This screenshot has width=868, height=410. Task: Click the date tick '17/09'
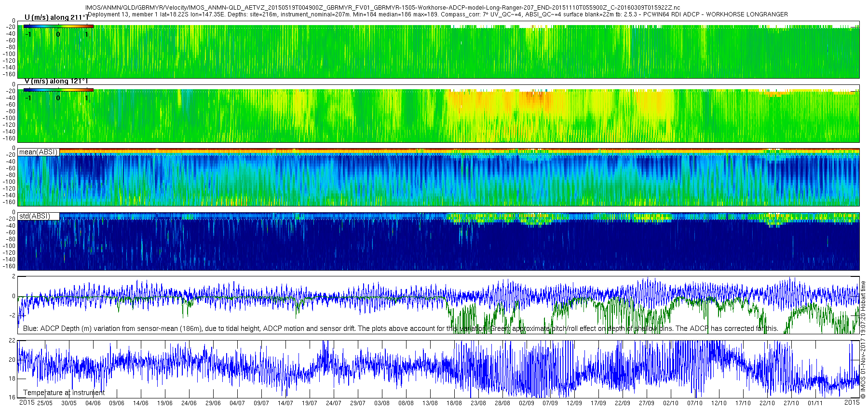(598, 403)
